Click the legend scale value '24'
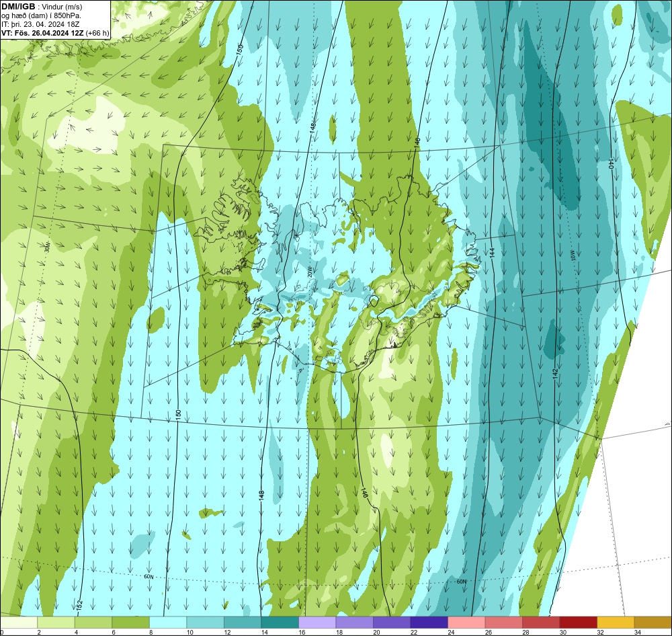Image resolution: width=672 pixels, height=636 pixels. click(451, 632)
